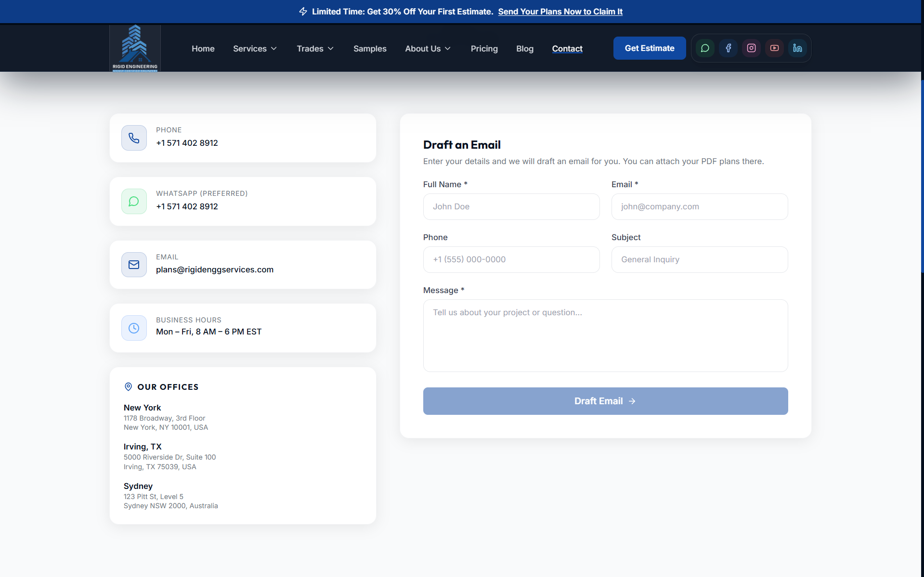Screen dimensions: 924x577
Task: Focus the Email input field in form
Action: [700, 206]
